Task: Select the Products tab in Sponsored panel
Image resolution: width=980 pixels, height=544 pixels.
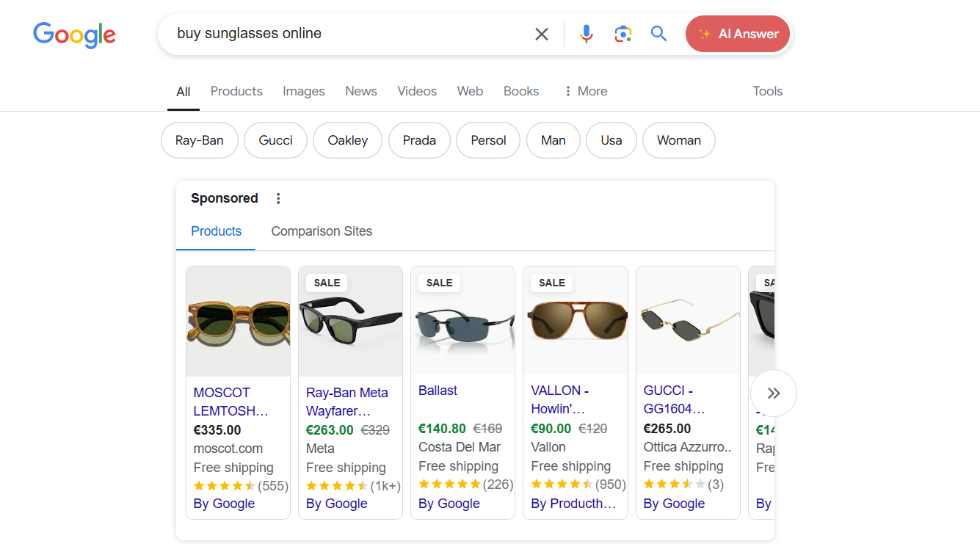Action: pyautogui.click(x=216, y=231)
